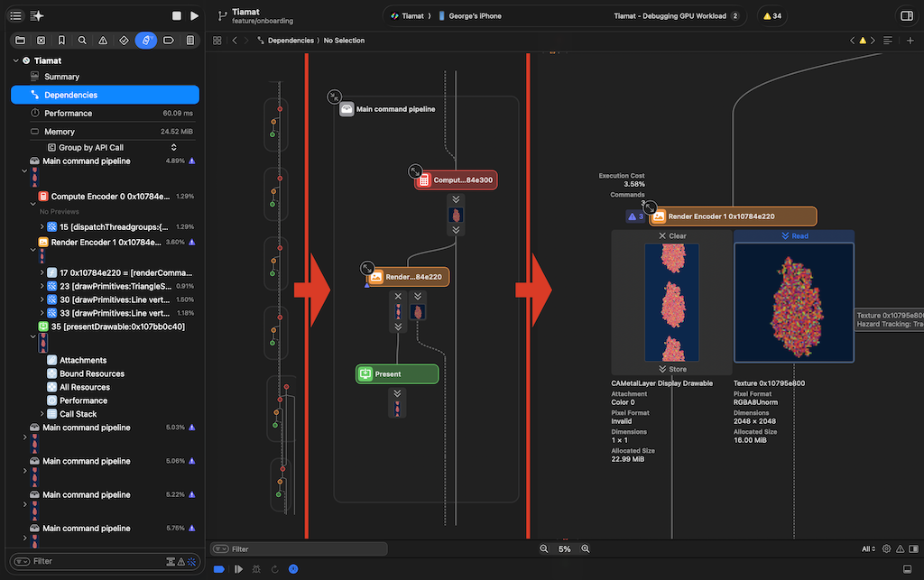
Task: Toggle the left navigator sidebar
Action: (x=15, y=16)
